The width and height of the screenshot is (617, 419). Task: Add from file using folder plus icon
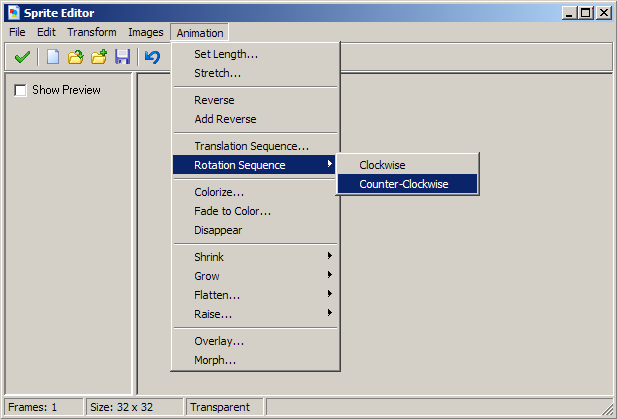(x=99, y=57)
